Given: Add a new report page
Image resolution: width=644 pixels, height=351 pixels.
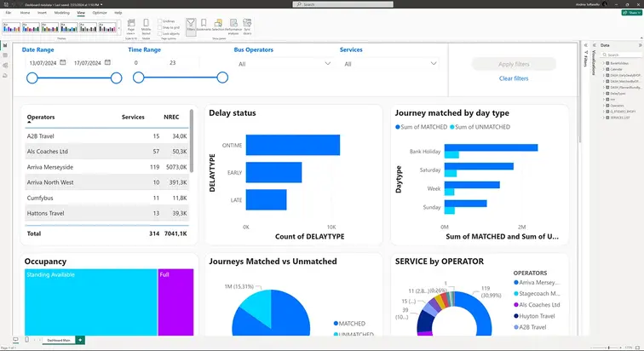Looking at the screenshot, I should [x=80, y=340].
